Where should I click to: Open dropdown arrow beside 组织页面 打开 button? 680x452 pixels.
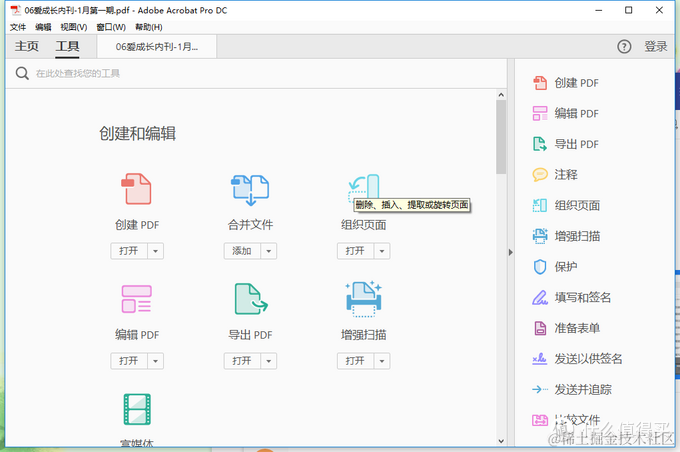click(382, 251)
